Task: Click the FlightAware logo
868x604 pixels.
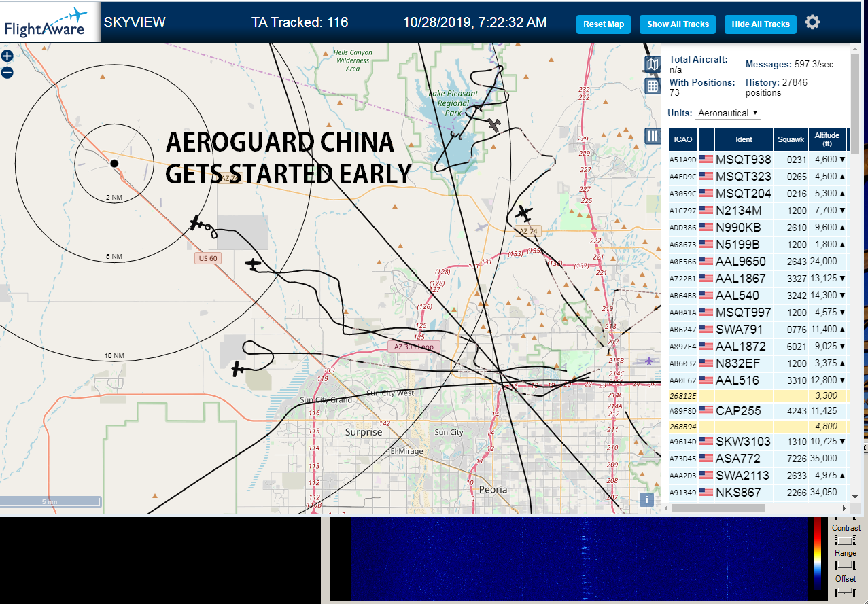Action: [45, 22]
